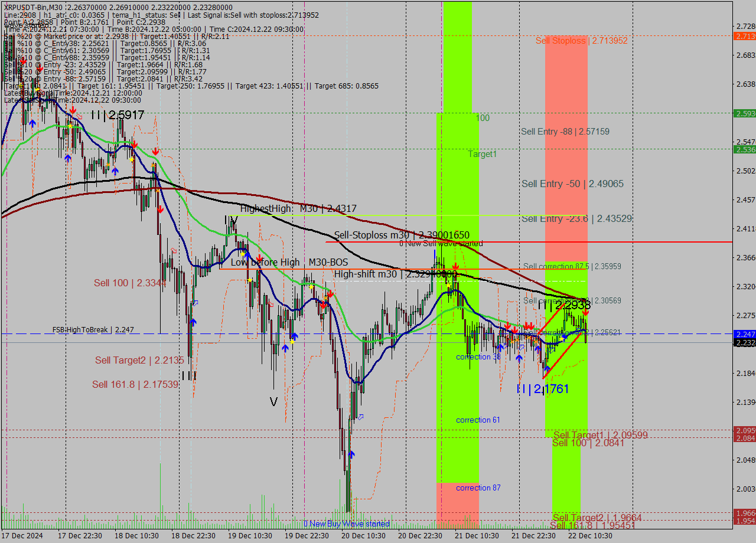Select the High-shift m30 label
Screen dimensions: 756x543
point(396,274)
